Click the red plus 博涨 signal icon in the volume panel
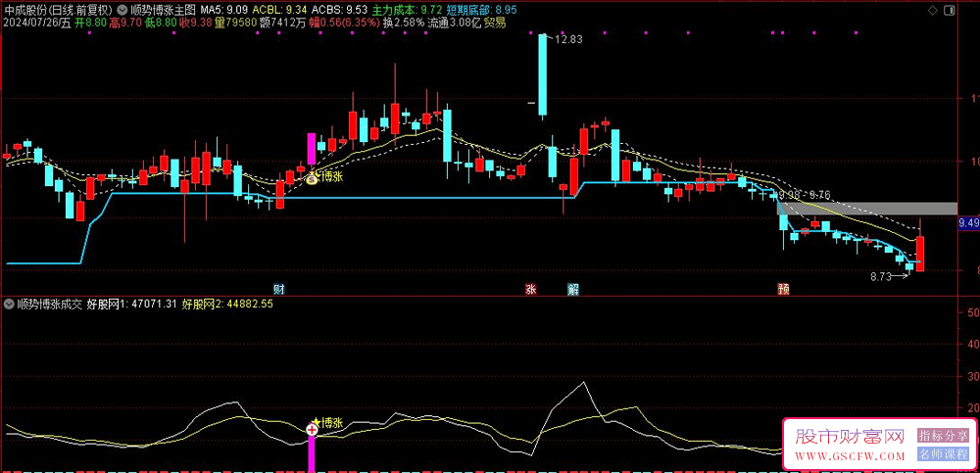Screen dimensions: 980x473 pyautogui.click(x=312, y=429)
